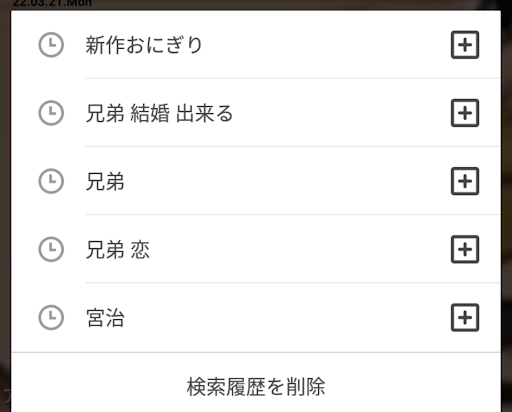Insert 新作おにぎり into search using plus icon
Viewport: 512px width, 412px height.
[x=465, y=45]
